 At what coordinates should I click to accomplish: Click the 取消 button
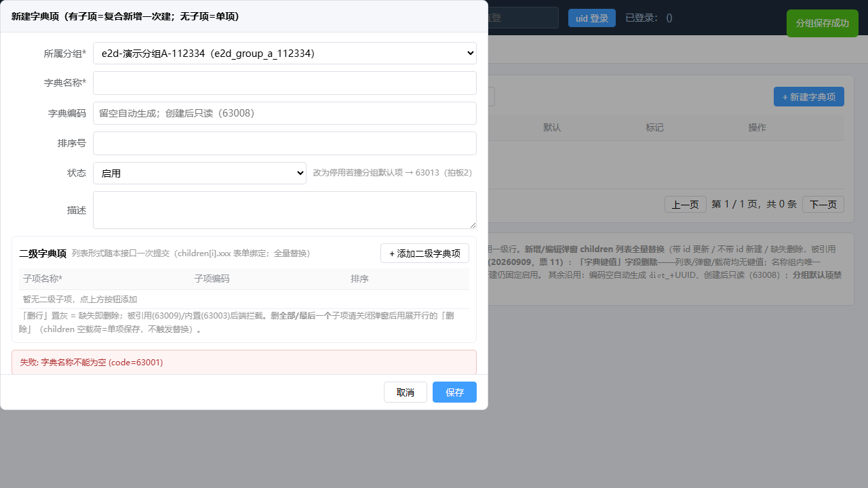pyautogui.click(x=406, y=392)
